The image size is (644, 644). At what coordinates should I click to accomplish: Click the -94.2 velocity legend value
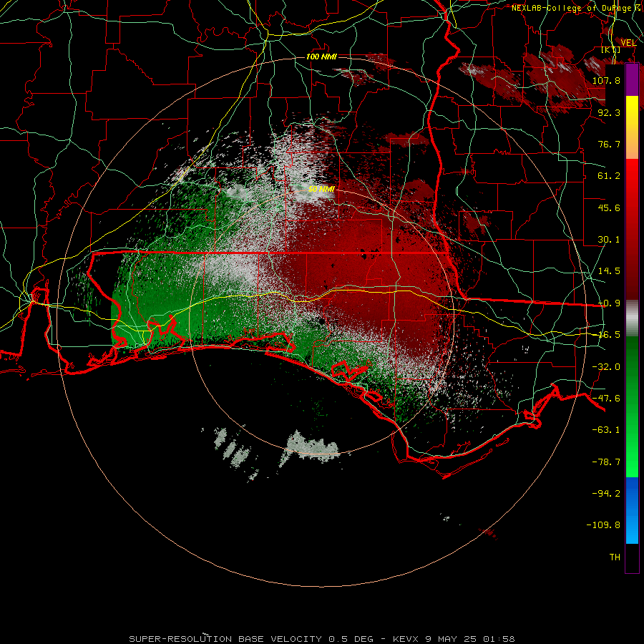606,494
